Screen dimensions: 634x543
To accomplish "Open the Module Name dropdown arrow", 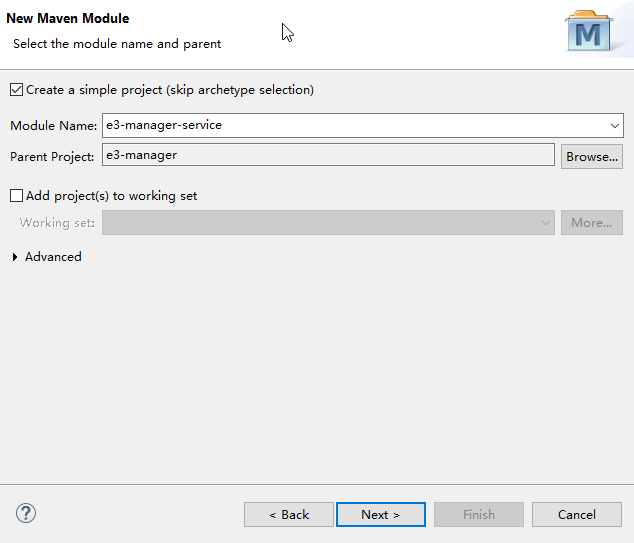I will (x=615, y=126).
